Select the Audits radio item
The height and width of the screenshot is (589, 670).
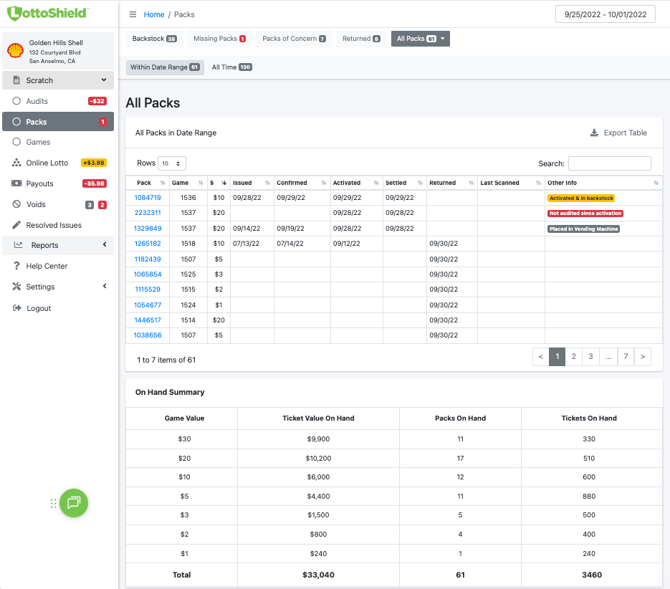pyautogui.click(x=17, y=101)
